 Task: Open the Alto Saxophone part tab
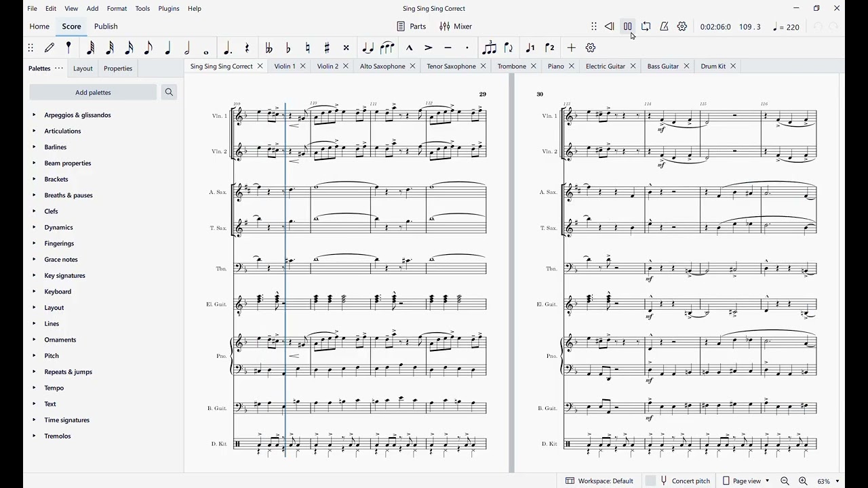382,66
